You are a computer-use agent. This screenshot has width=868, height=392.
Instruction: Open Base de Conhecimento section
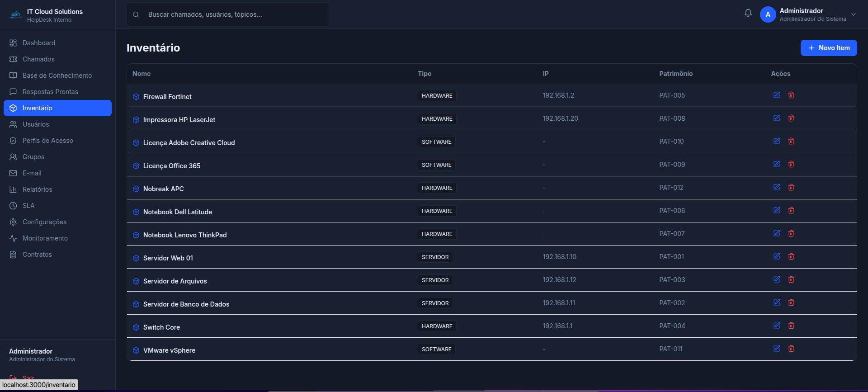[x=57, y=76]
